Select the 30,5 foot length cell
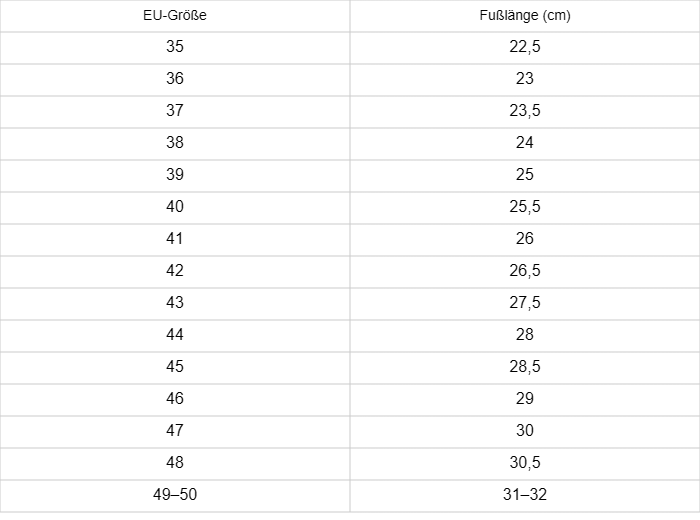The width and height of the screenshot is (700, 520). click(x=525, y=463)
